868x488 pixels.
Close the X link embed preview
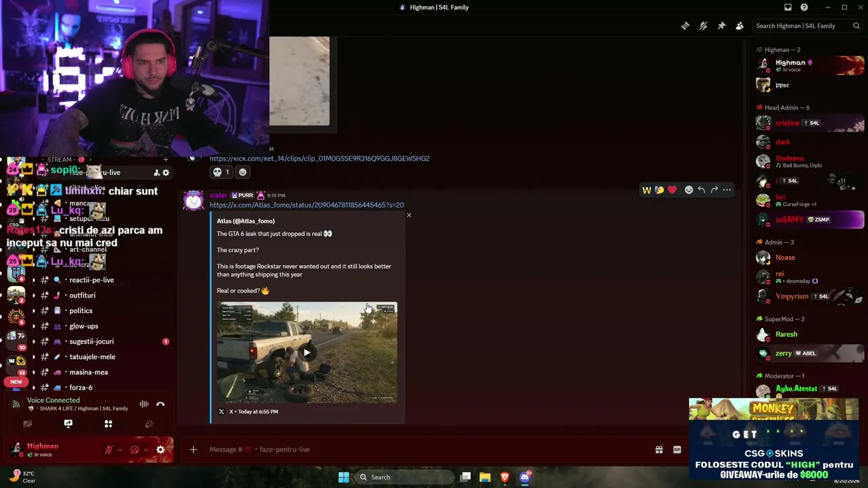tap(409, 215)
